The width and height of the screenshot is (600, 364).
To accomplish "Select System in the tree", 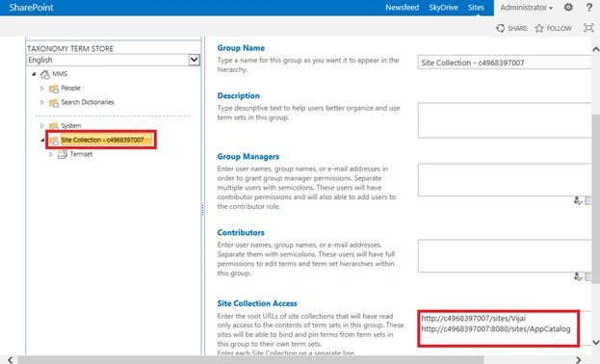I will click(71, 125).
